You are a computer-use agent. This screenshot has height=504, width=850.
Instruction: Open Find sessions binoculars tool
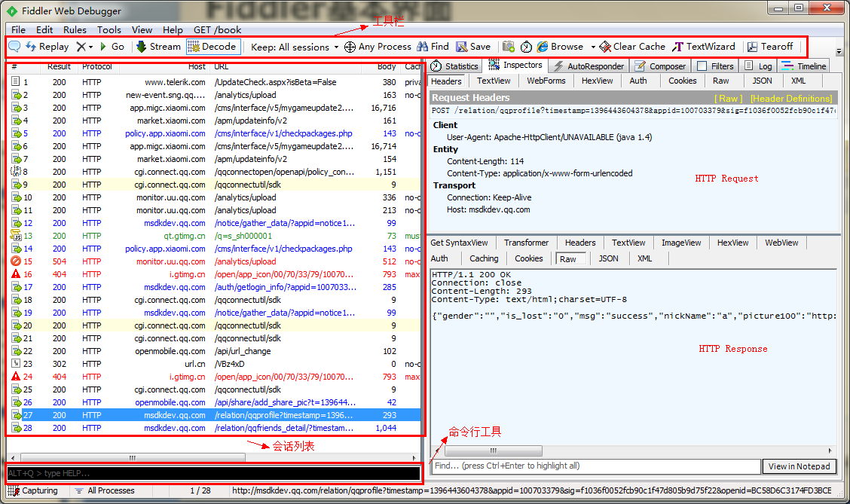tap(433, 47)
